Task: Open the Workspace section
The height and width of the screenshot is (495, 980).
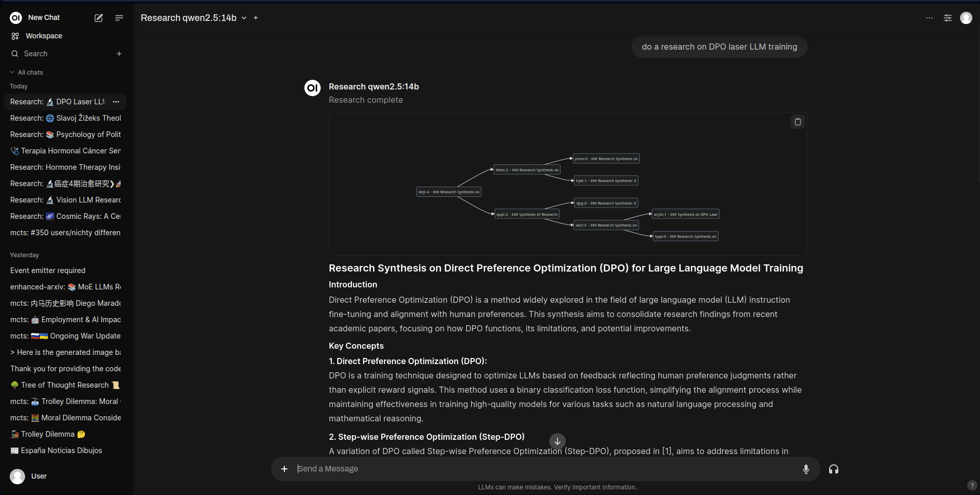Action: coord(43,36)
